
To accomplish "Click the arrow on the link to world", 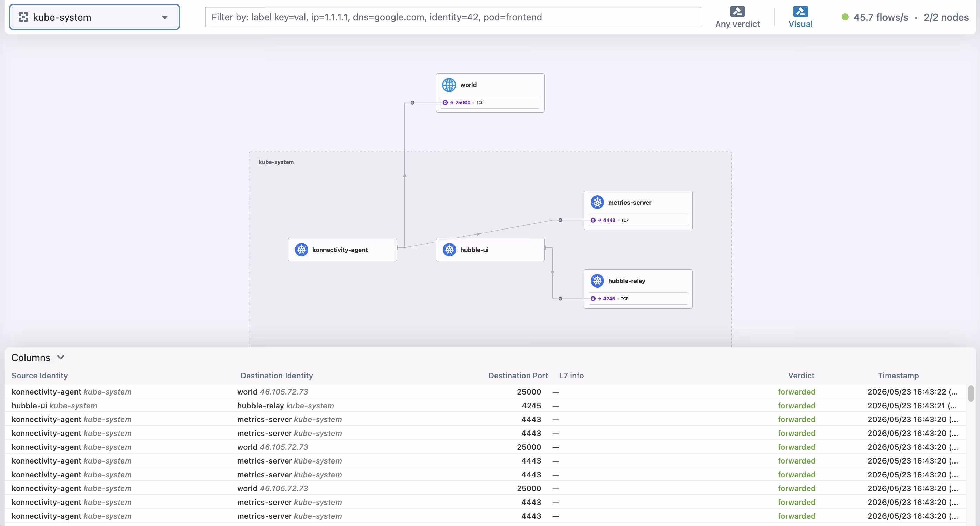I will 404,175.
